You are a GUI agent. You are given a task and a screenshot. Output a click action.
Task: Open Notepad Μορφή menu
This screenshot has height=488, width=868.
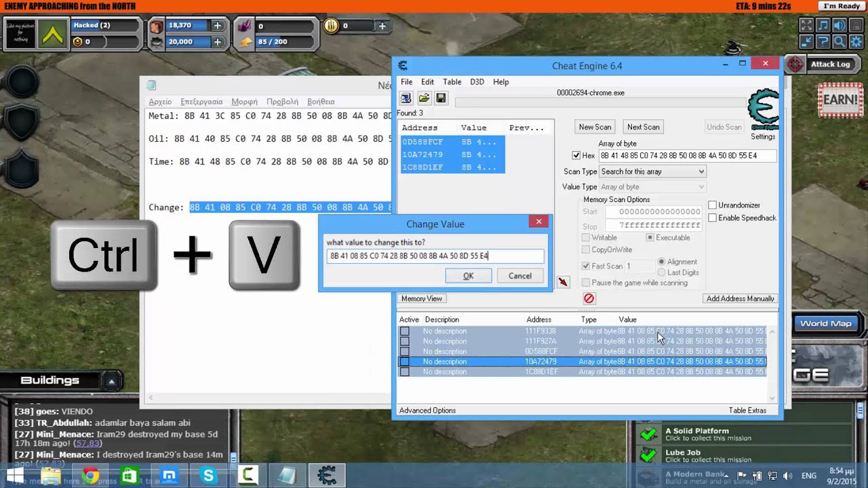point(244,102)
